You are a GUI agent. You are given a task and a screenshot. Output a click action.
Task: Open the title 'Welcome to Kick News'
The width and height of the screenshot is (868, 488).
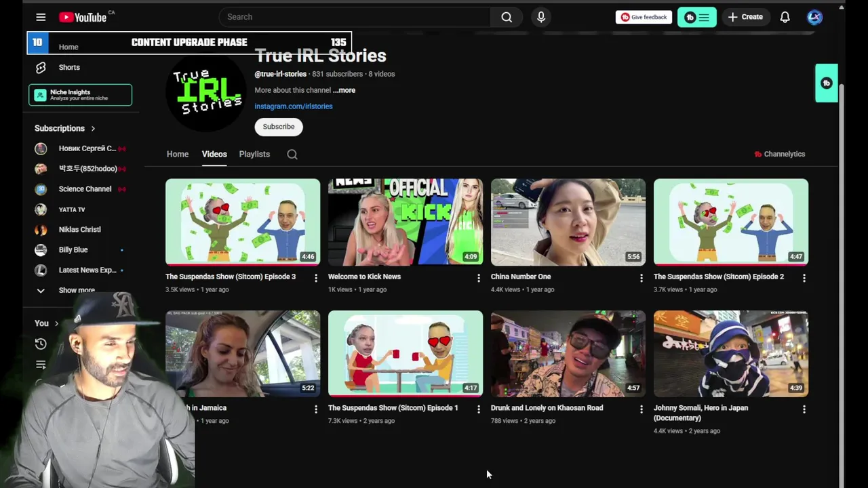(364, 277)
